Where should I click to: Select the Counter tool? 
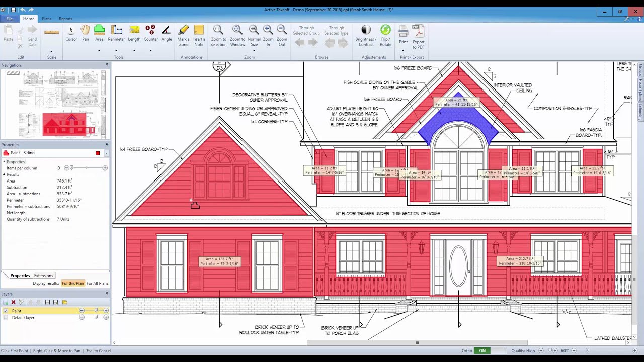pos(150,33)
